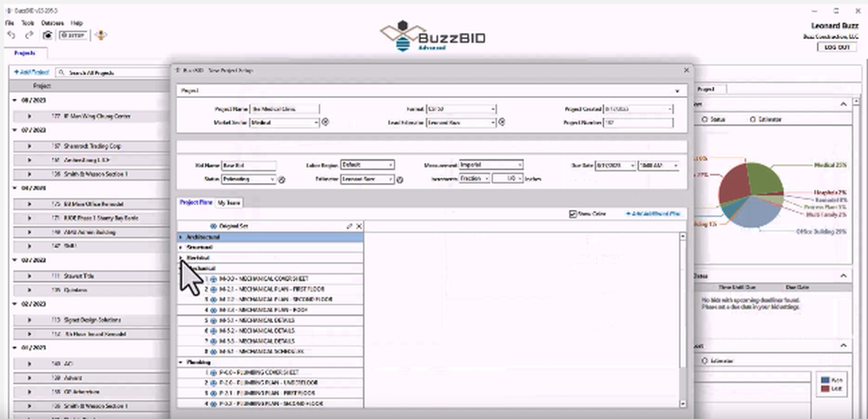This screenshot has width=868, height=419.
Task: Click the Add Project link
Action: click(31, 73)
